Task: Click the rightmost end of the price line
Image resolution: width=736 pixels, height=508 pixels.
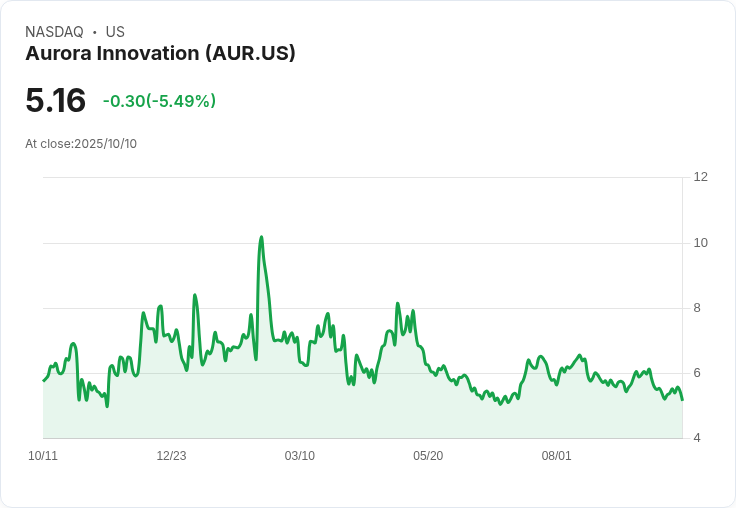Action: (682, 400)
